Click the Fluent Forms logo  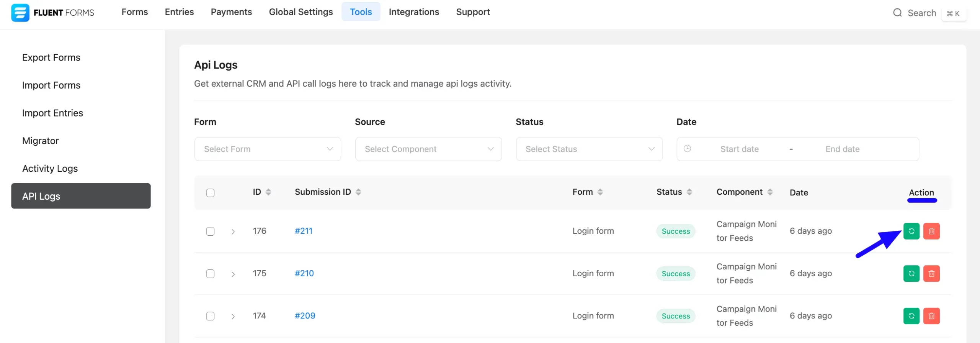[x=52, y=13]
